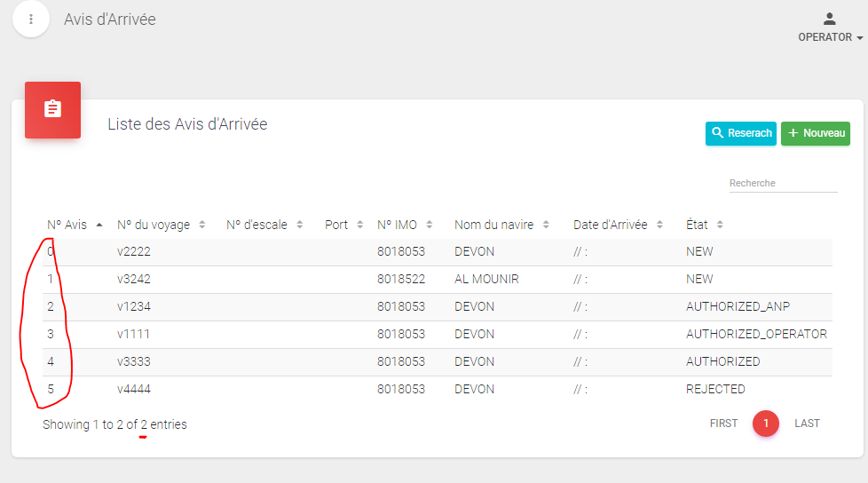868x483 pixels.
Task: Click the AUTHORIZED_ANP status cell
Action: click(738, 307)
